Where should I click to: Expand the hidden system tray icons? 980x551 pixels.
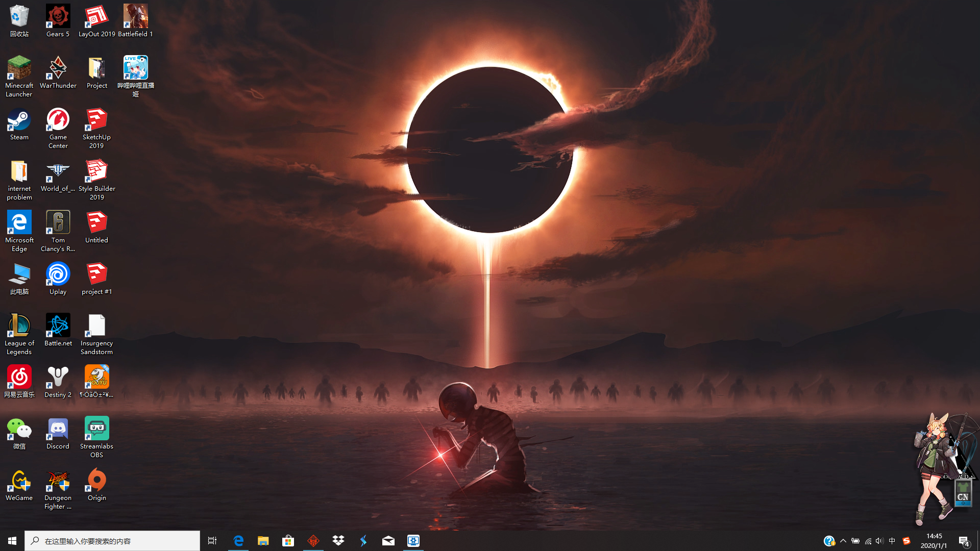coord(843,541)
